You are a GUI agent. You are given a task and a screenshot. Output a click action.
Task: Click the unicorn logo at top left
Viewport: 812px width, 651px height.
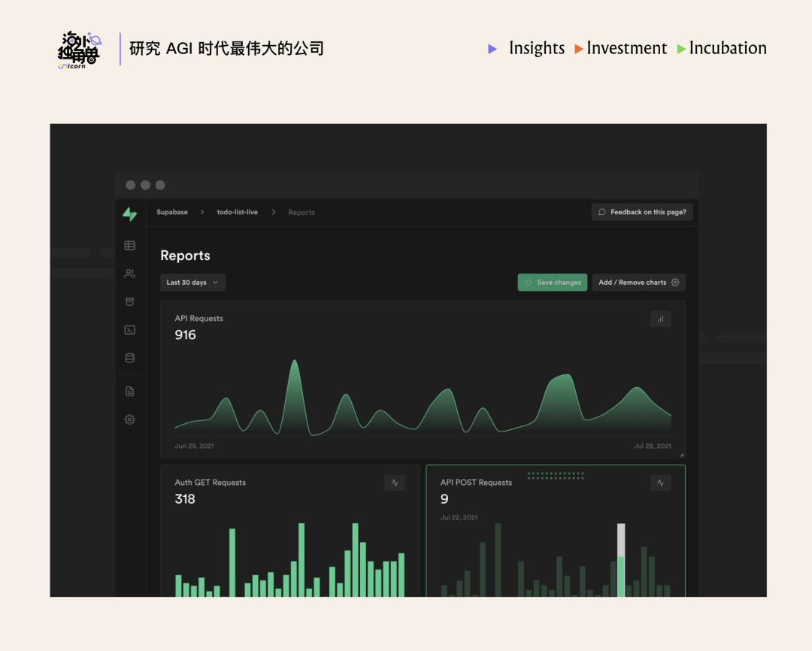click(79, 50)
